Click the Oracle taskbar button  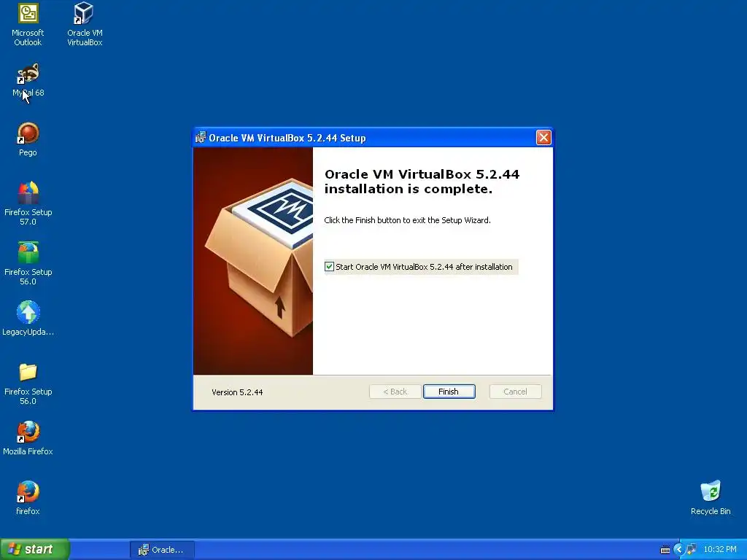click(162, 550)
